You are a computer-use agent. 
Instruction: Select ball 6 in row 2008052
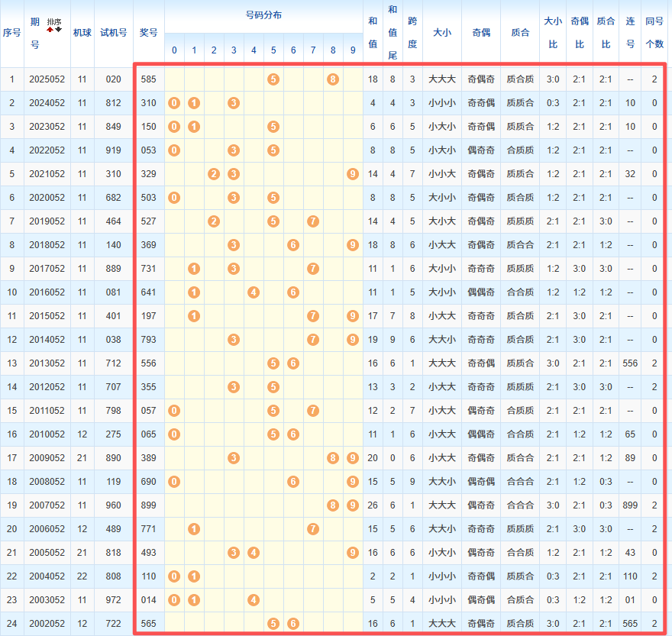293,482
